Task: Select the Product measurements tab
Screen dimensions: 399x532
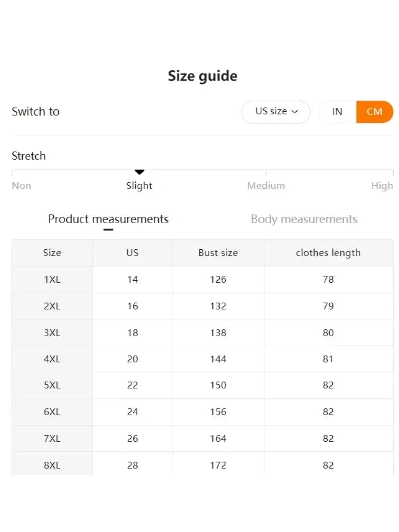Action: [x=108, y=219]
